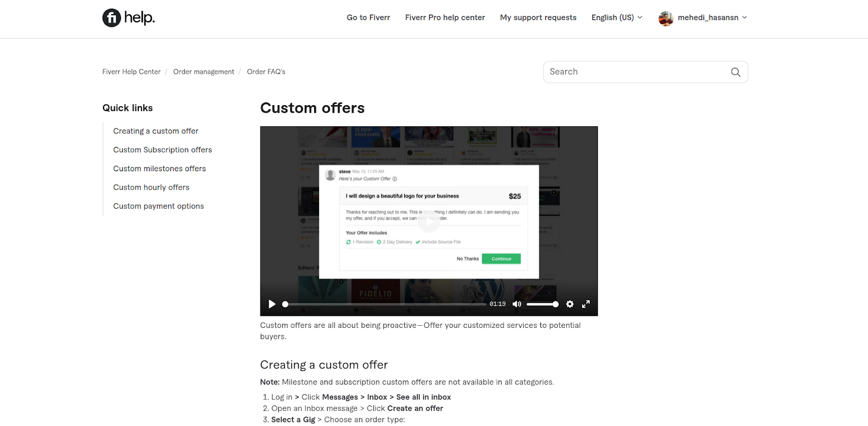Expand the English (US) language dropdown
Viewport: 868px width, 426px height.
(617, 17)
